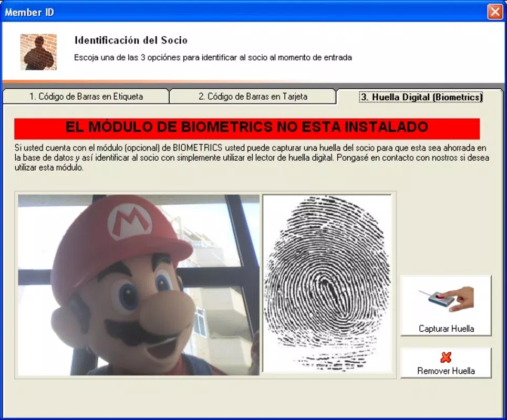This screenshot has width=507, height=420.
Task: Click the Remover Huella button
Action: (x=446, y=363)
